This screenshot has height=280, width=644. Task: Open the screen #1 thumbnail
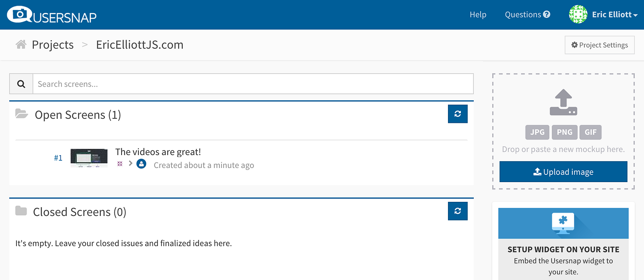[89, 158]
